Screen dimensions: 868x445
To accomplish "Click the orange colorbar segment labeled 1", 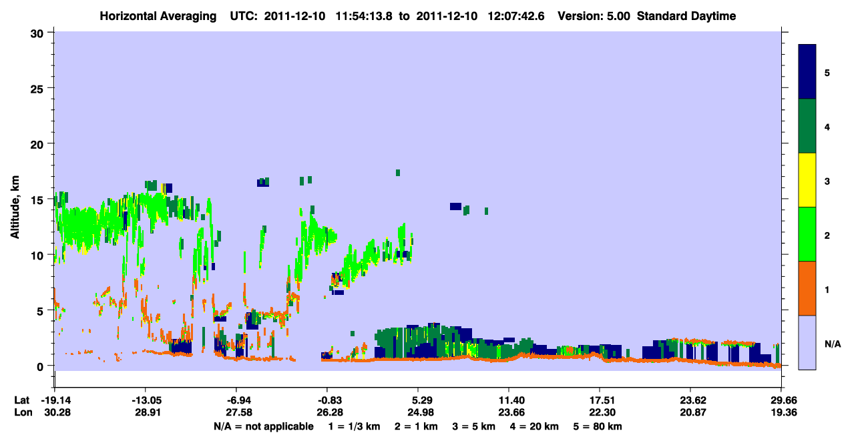I will pyautogui.click(x=807, y=288).
